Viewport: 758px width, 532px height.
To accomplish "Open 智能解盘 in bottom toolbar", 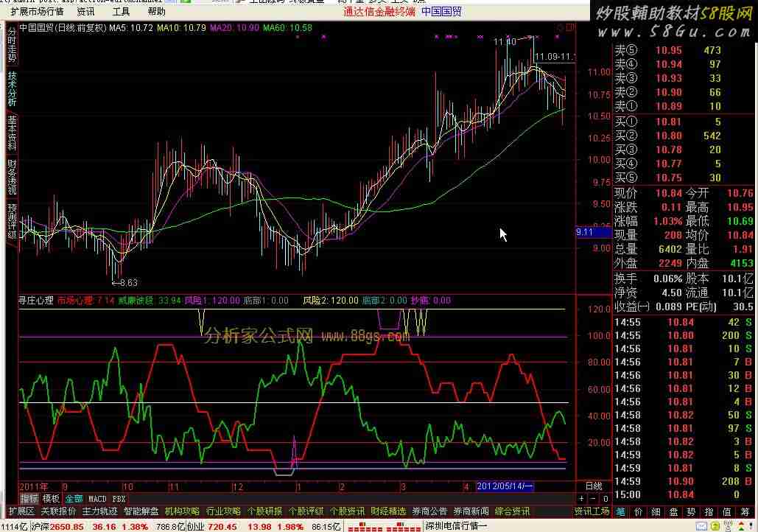I will 141,511.
